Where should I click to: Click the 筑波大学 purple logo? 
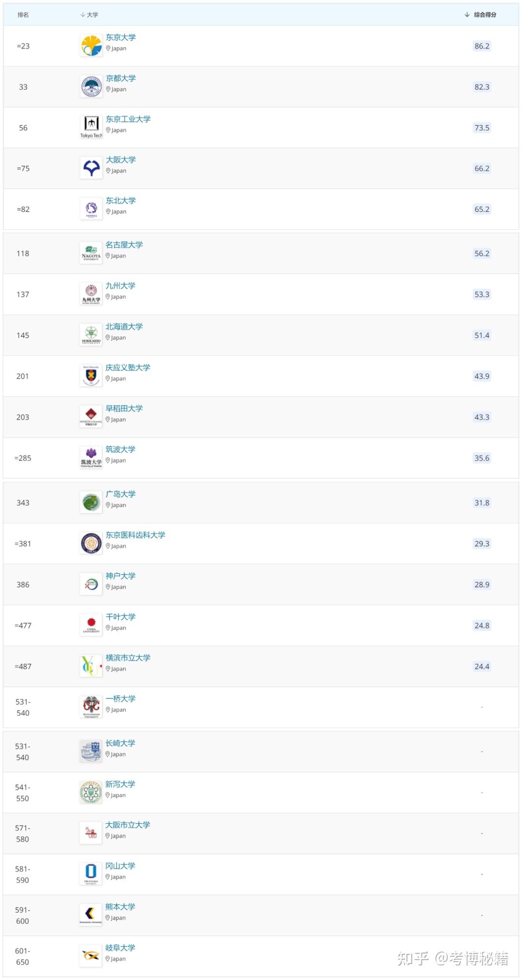click(x=91, y=458)
